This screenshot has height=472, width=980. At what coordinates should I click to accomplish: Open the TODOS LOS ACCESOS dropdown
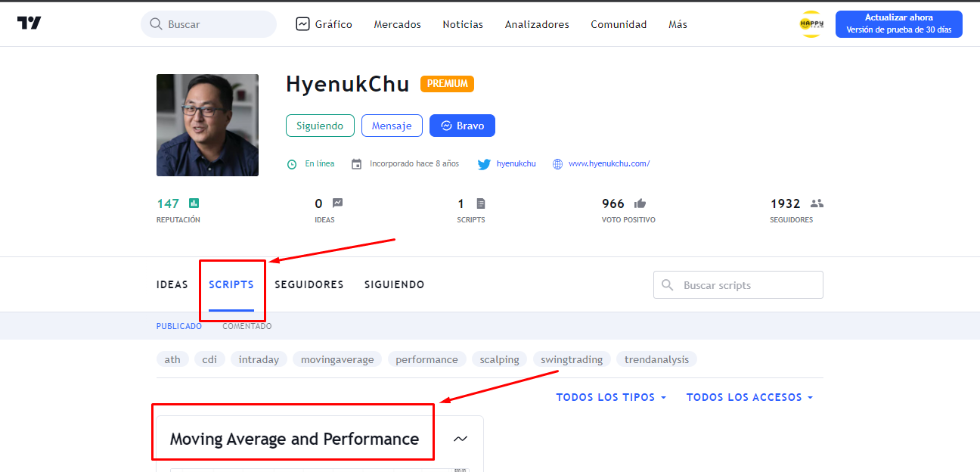749,397
